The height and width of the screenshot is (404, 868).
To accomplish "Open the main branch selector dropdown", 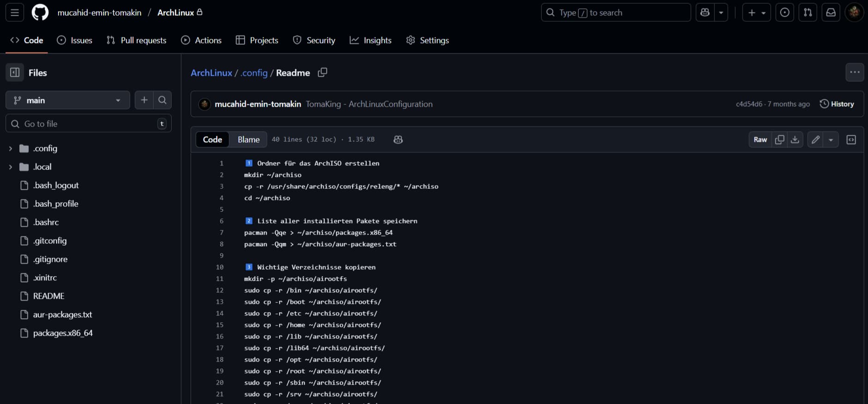I will click(x=67, y=100).
